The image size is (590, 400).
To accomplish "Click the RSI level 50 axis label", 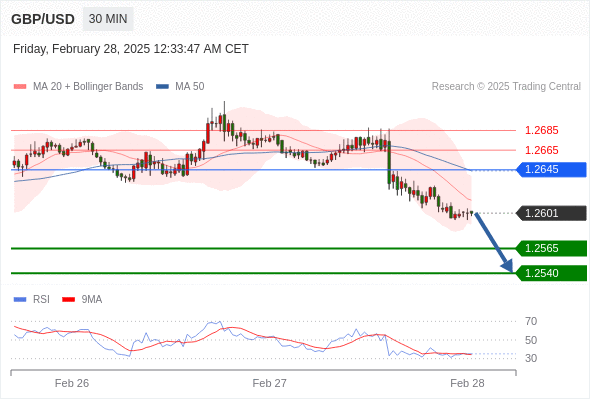I will coord(531,340).
